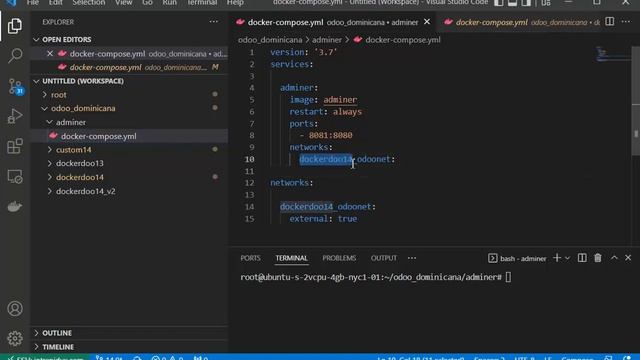Open Customize Layout in title bar

546,2
